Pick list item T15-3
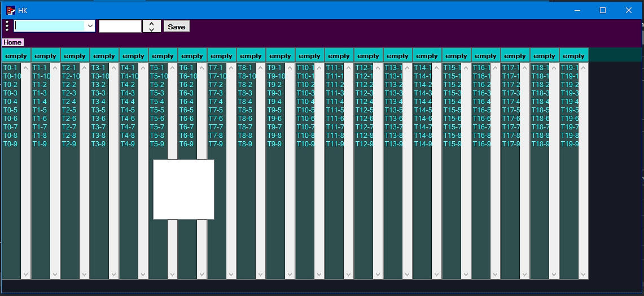 coord(452,93)
